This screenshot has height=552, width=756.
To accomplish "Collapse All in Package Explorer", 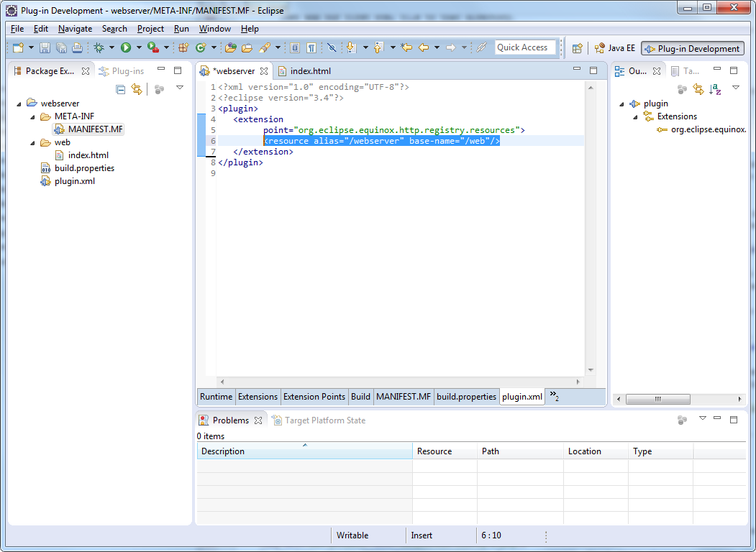I will click(121, 89).
